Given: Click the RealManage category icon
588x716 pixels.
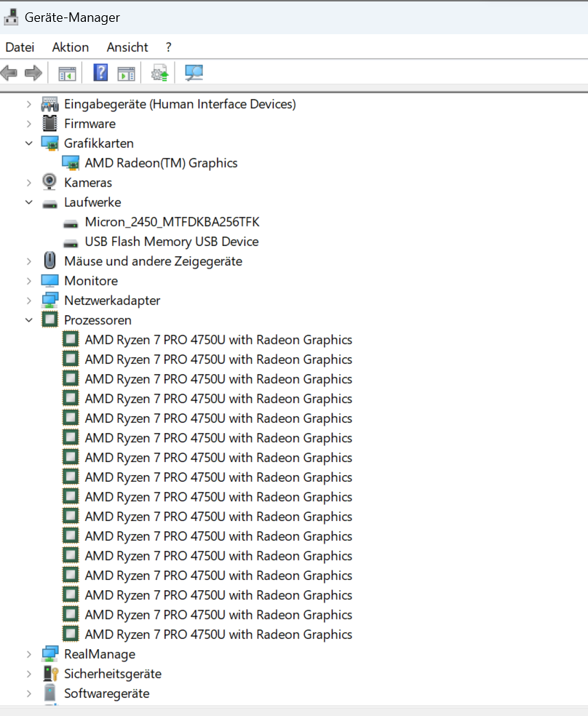Looking at the screenshot, I should pos(49,654).
